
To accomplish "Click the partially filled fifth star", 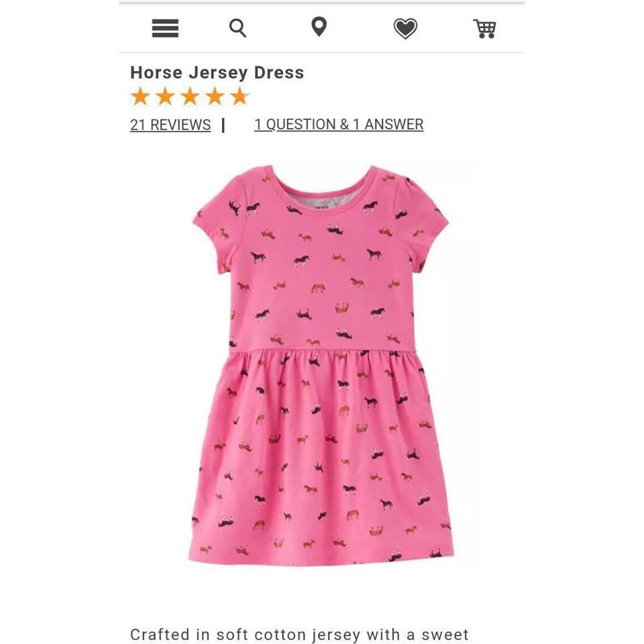I will coord(239,97).
